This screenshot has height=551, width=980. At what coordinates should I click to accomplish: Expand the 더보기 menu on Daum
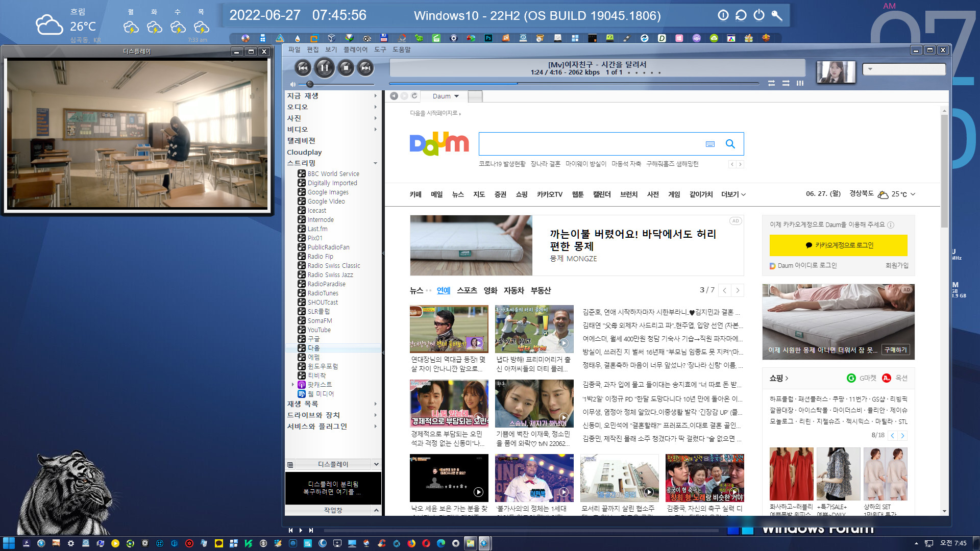tap(733, 194)
